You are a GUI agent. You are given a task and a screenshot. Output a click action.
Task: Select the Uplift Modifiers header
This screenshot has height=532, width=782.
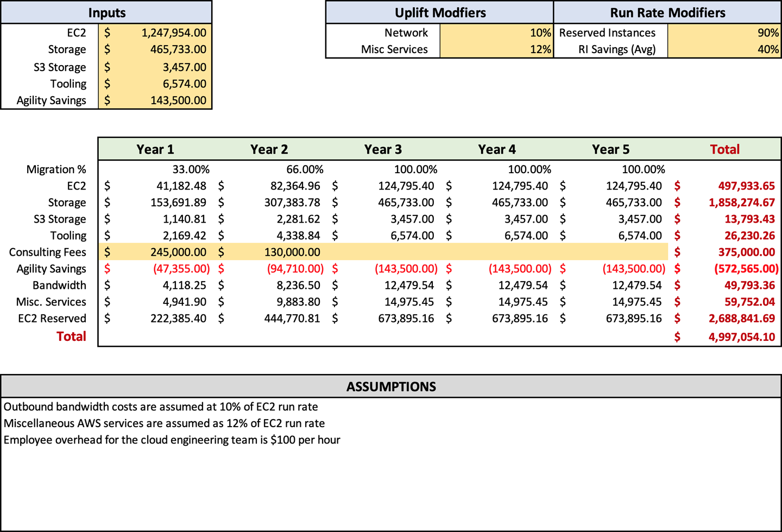[x=440, y=12]
